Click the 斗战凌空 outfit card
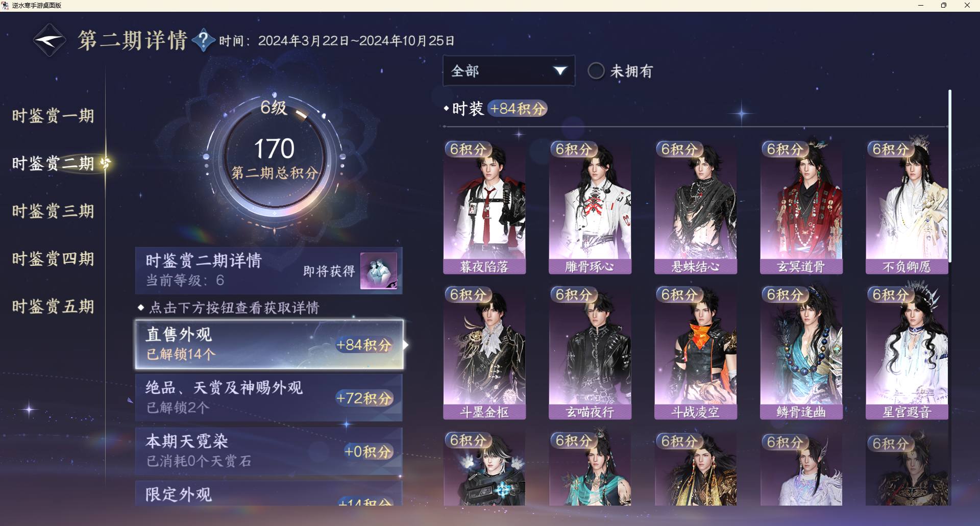The width and height of the screenshot is (980, 526). (696, 353)
